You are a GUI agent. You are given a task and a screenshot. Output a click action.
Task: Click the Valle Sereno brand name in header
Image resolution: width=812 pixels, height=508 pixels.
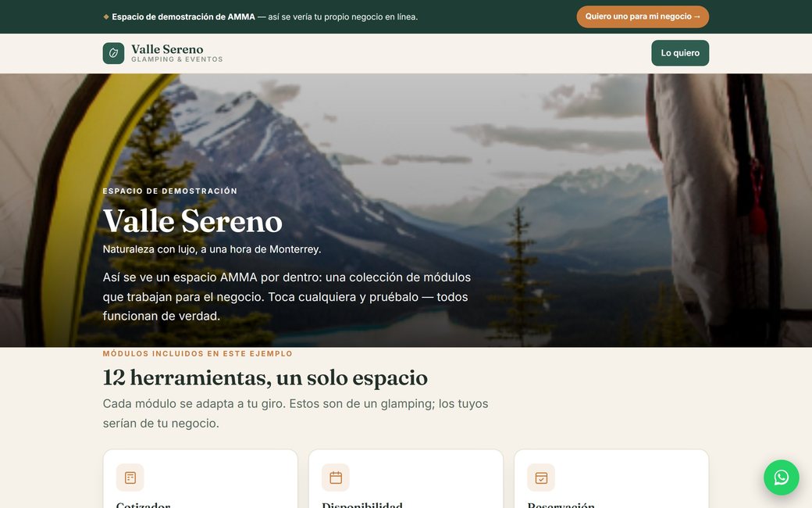click(x=167, y=49)
